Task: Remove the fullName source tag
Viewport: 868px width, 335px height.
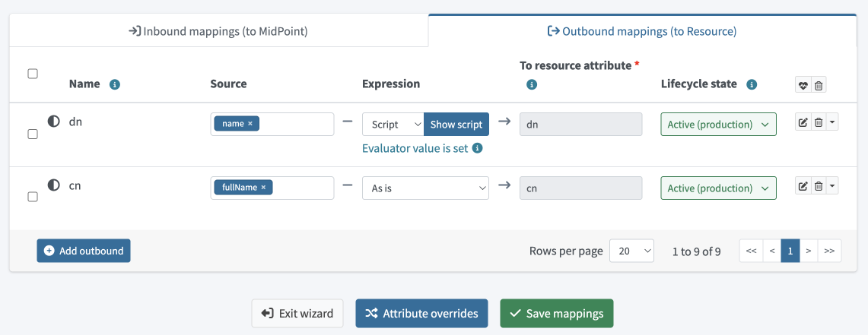Action: pyautogui.click(x=263, y=188)
